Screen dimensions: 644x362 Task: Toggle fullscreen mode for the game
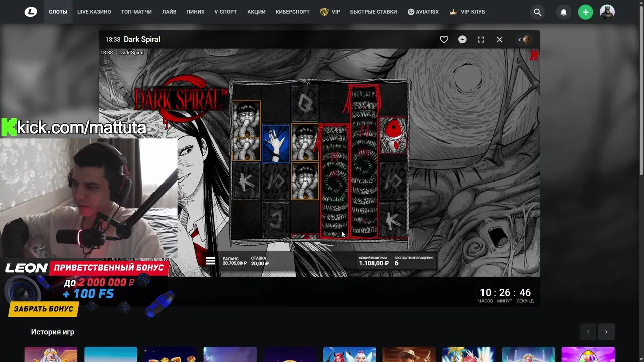coord(481,39)
